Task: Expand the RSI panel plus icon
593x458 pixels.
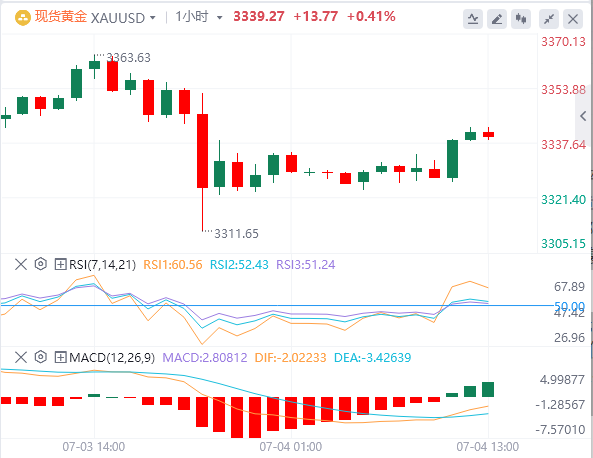Action: tap(61, 264)
